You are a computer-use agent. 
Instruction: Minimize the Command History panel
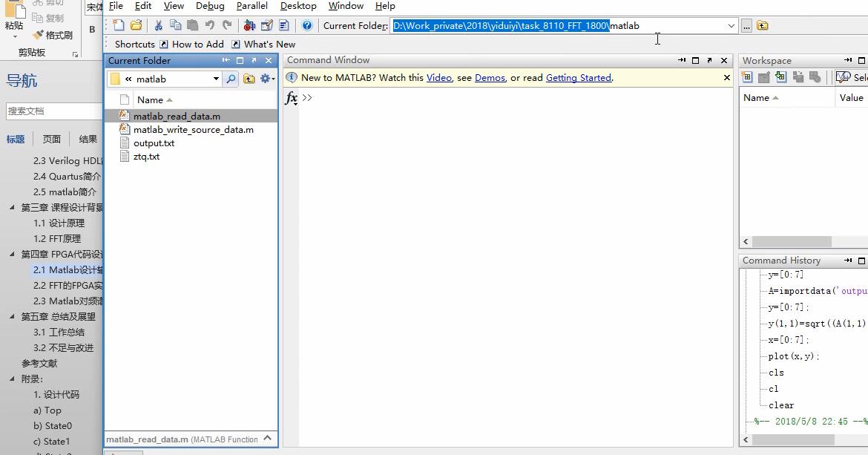(x=847, y=260)
